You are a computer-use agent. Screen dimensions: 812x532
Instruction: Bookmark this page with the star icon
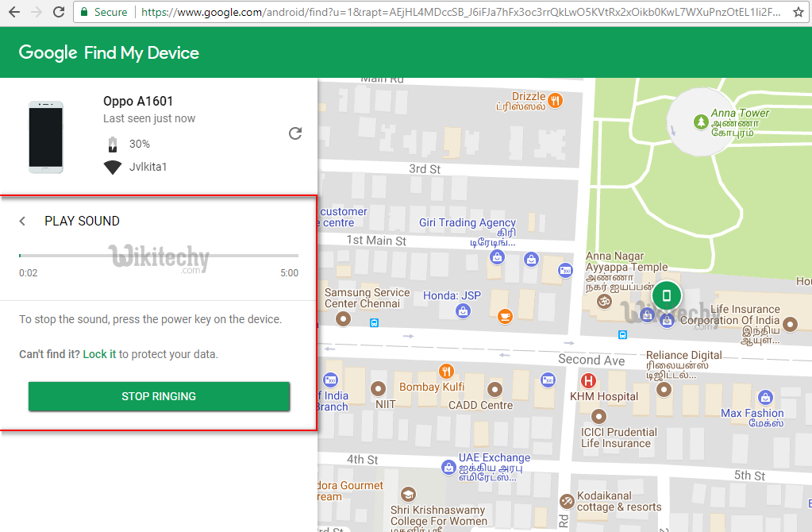tap(798, 13)
